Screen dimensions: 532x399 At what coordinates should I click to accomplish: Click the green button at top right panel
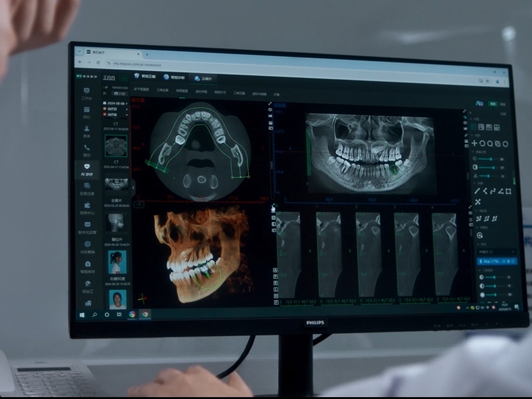pos(492,104)
